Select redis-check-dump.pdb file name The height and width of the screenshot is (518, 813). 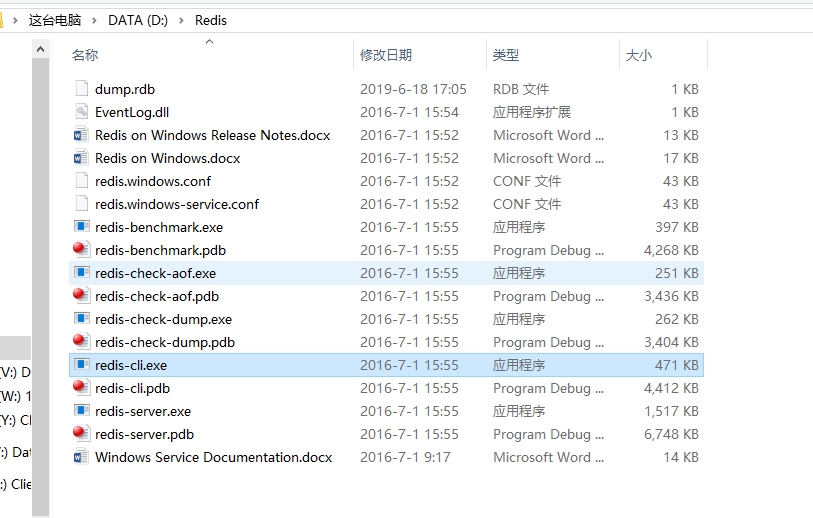point(165,342)
